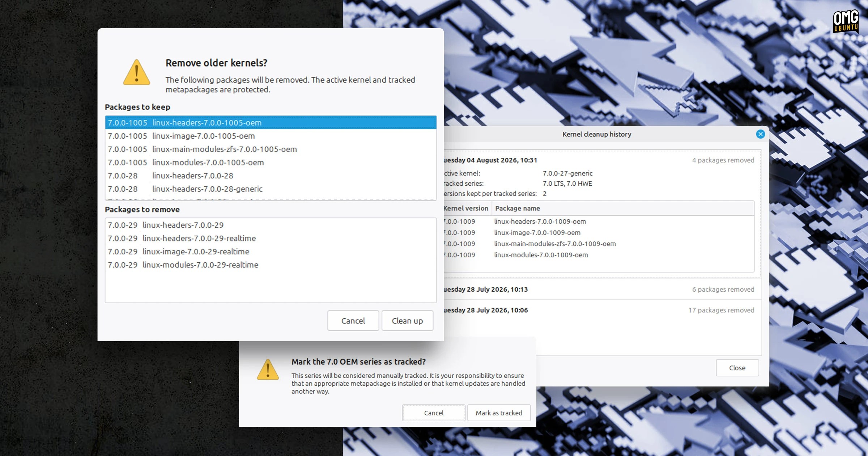Click the tracked series value 7.0 LTS, 7.0 HWE
Viewport: 868px width, 456px height.
click(567, 183)
